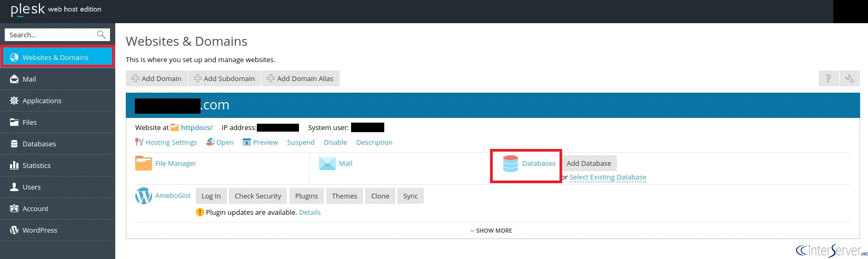Expand the SHOW MORE section
The width and height of the screenshot is (868, 259).
tap(491, 231)
